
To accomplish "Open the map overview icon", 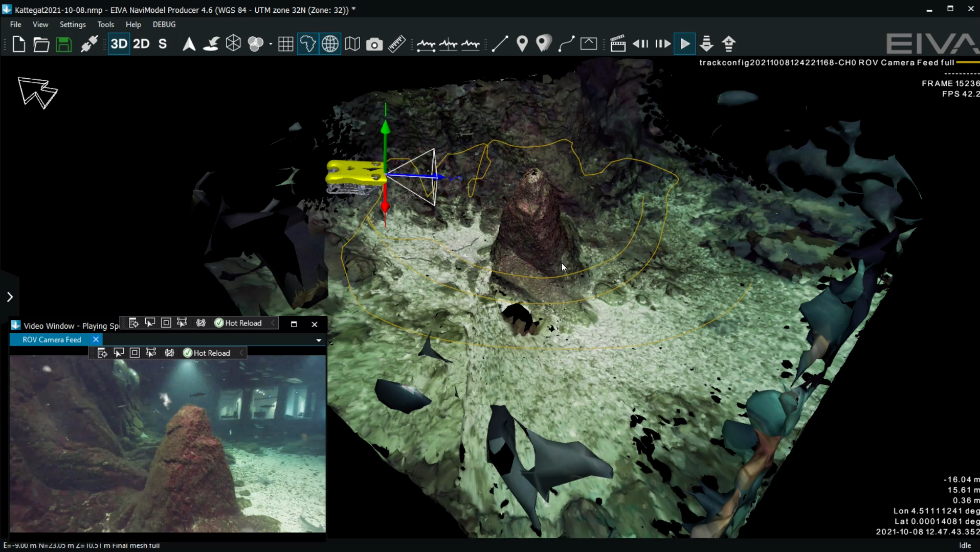I will point(352,44).
